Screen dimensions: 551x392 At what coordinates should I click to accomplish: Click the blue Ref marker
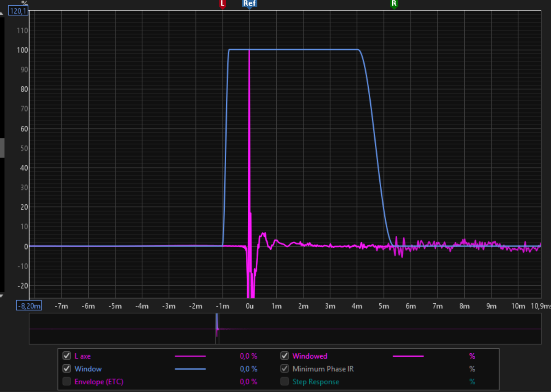click(x=249, y=4)
